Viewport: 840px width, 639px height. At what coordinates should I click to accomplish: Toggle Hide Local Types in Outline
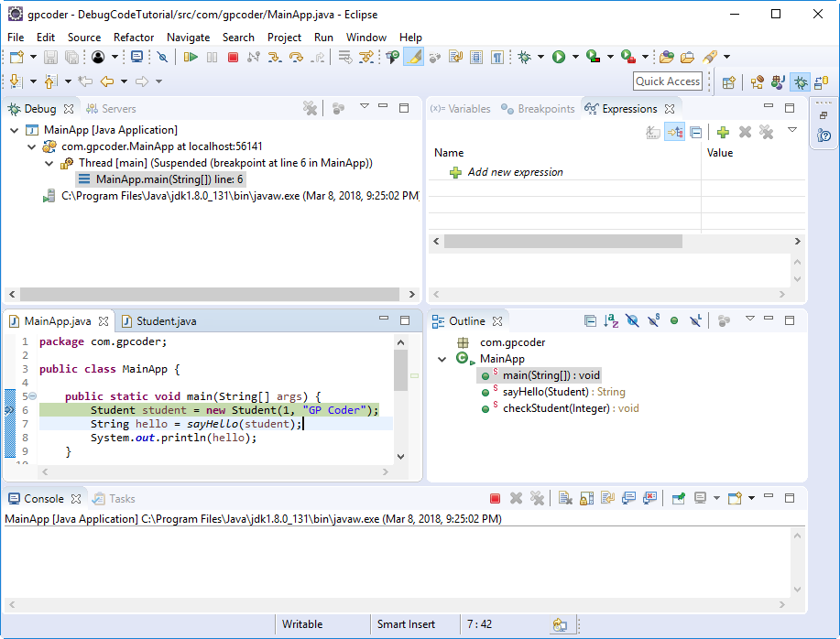695,320
